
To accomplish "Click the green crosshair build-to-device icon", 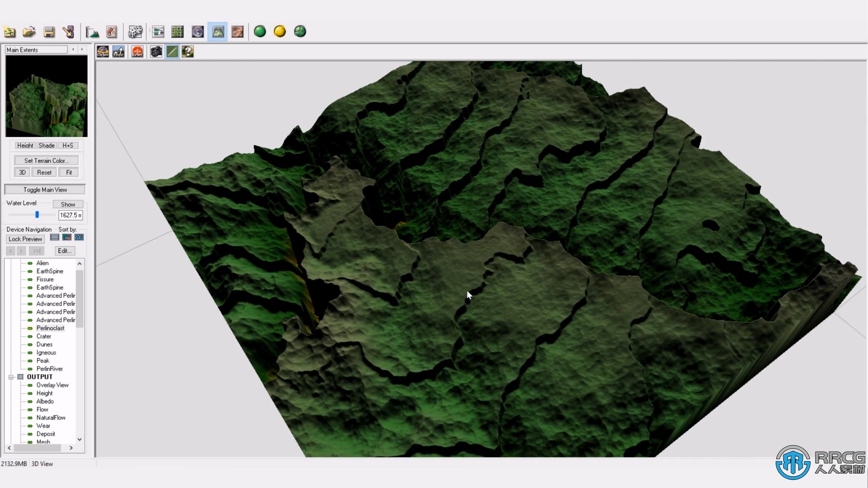I will 300,31.
